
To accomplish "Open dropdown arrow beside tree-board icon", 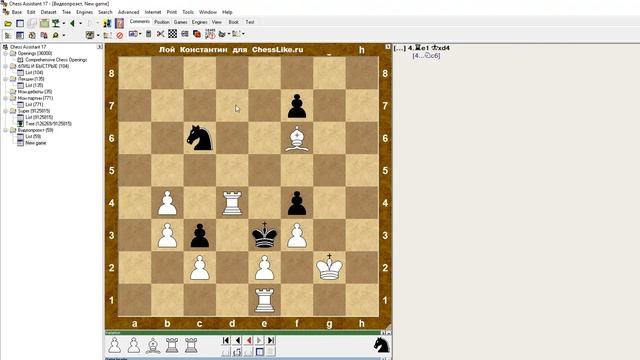I will 64,24.
